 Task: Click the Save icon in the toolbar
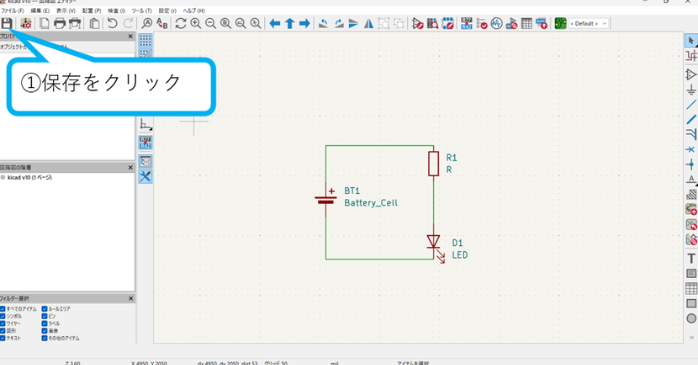(x=7, y=23)
